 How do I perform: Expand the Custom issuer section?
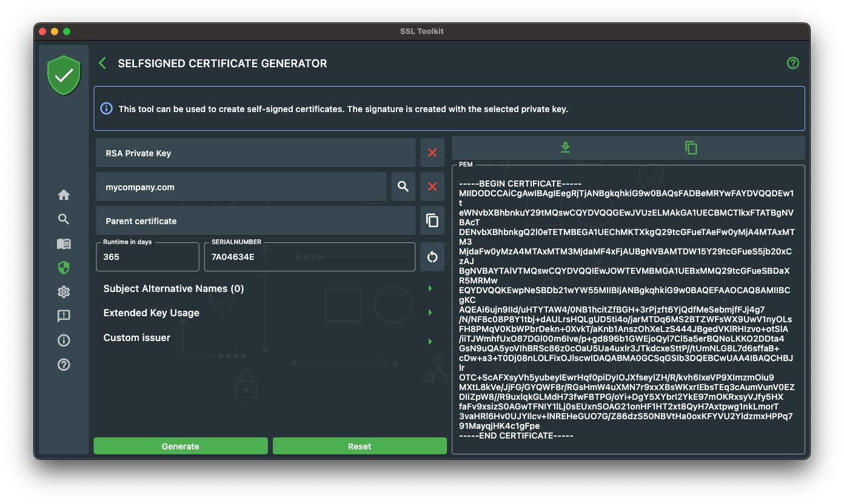(430, 342)
